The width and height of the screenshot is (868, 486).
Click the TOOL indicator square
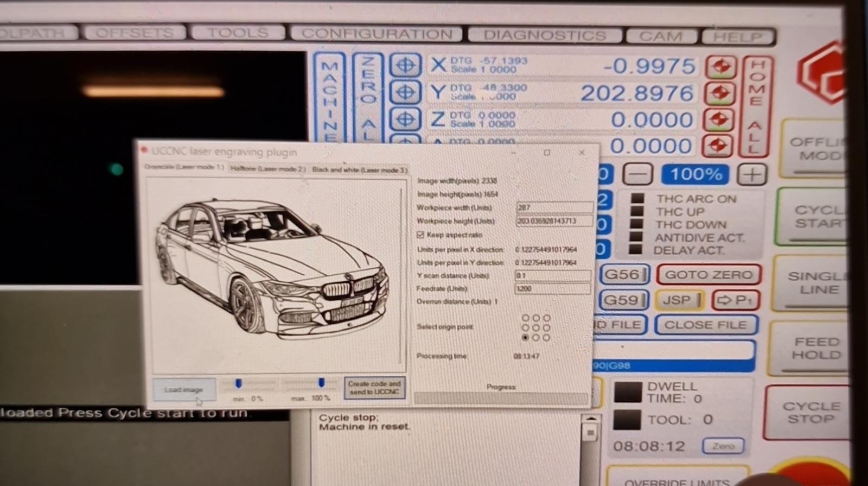point(627,420)
